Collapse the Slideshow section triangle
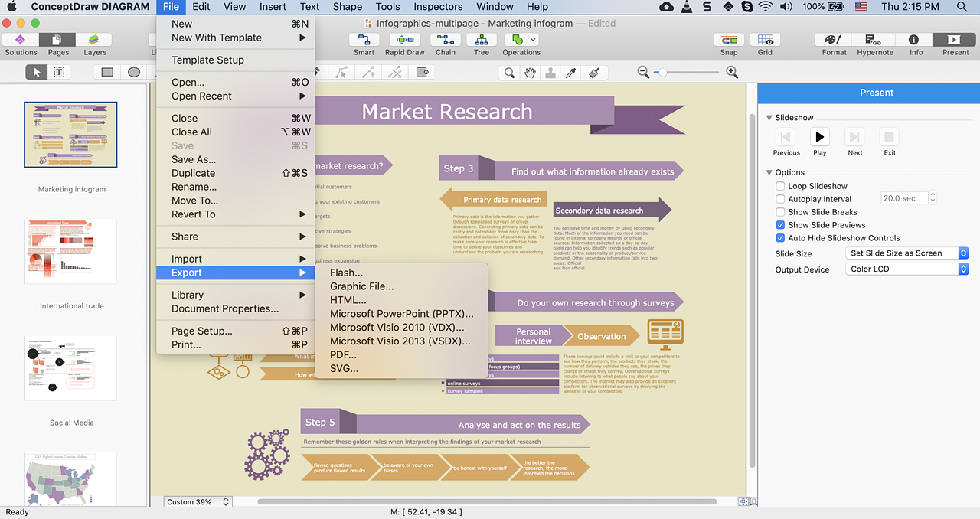The height and width of the screenshot is (519, 980). point(769,118)
